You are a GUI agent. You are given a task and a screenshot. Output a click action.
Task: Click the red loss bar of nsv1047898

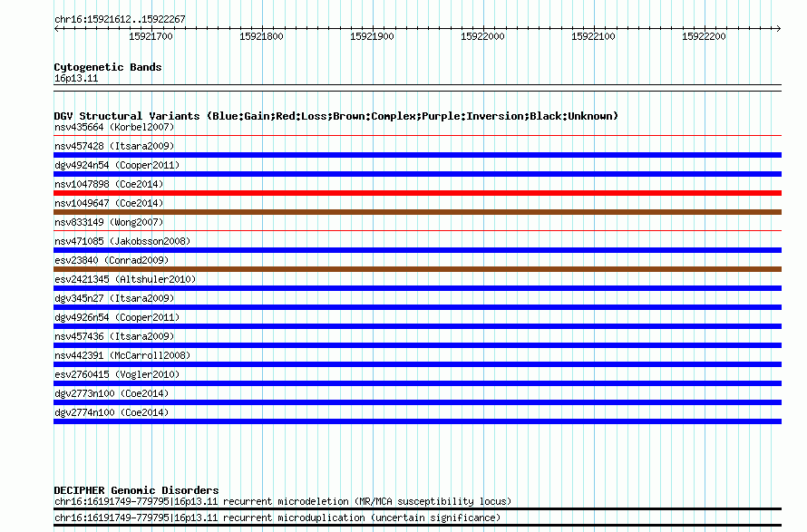(x=417, y=193)
